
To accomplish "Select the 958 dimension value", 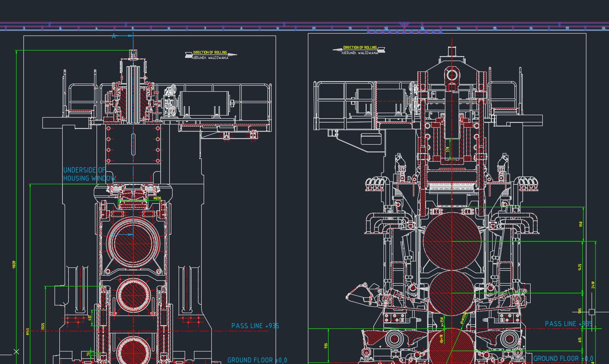I will pyautogui.click(x=581, y=224).
